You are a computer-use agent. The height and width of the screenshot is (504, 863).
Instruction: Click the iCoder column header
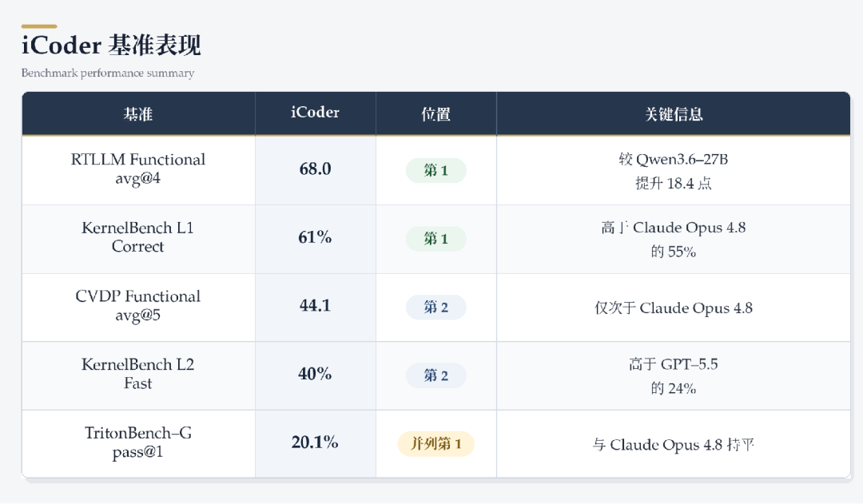(316, 114)
